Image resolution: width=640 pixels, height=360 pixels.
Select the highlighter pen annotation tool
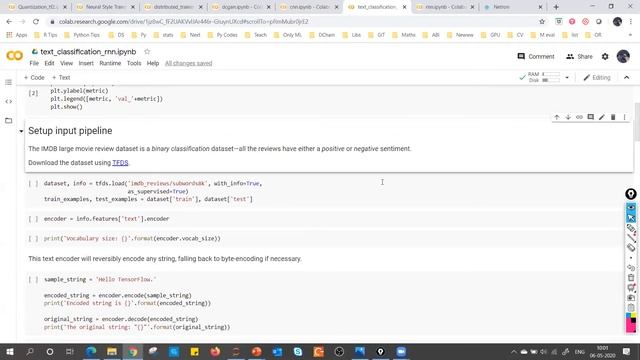(631, 228)
